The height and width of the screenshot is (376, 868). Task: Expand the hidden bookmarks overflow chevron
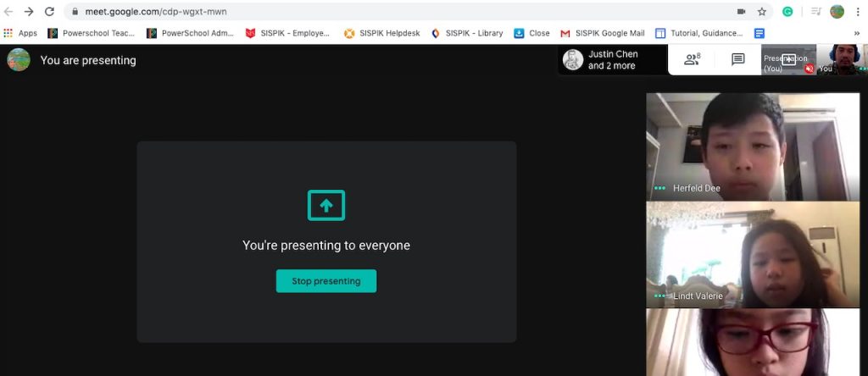tap(856, 33)
